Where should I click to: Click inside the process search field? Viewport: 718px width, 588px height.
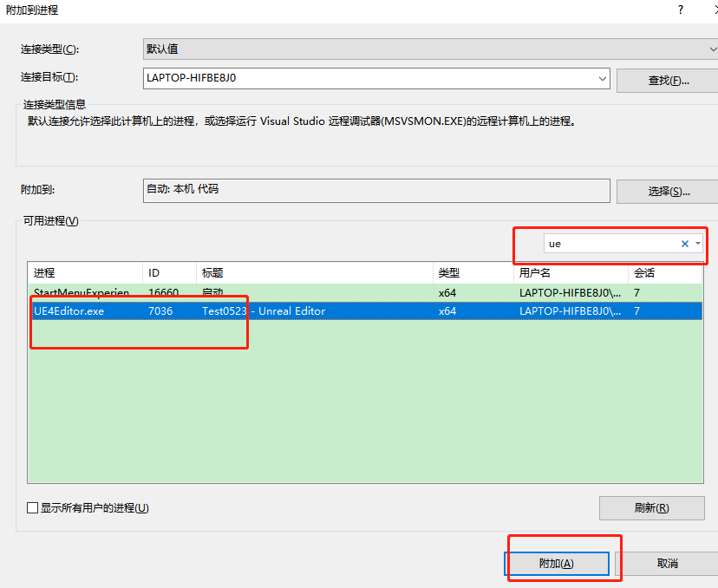607,244
